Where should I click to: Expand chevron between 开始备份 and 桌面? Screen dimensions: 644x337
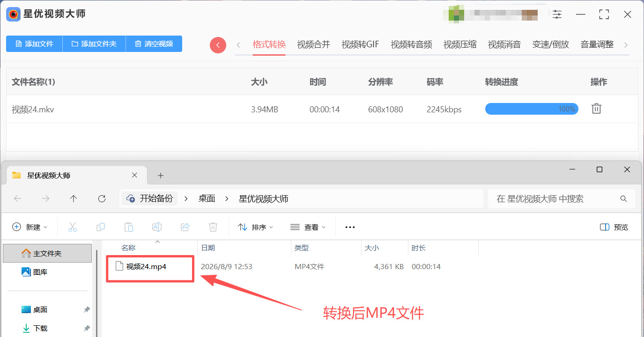[186, 198]
